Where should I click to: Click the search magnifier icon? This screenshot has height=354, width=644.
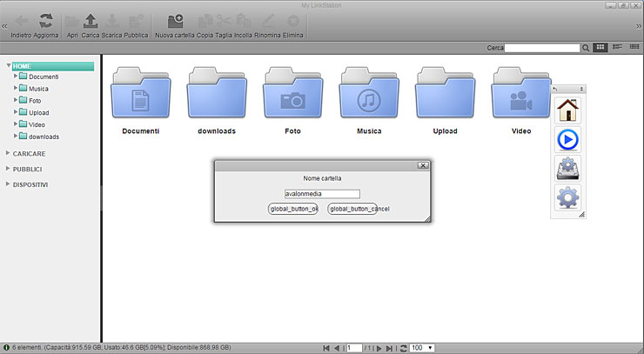tap(586, 47)
